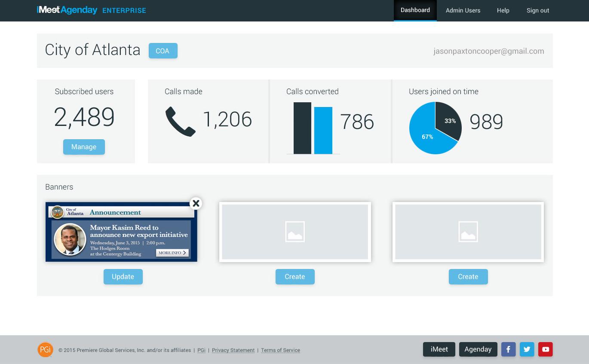Go to Admin Users page
589x364 pixels.
(x=463, y=10)
